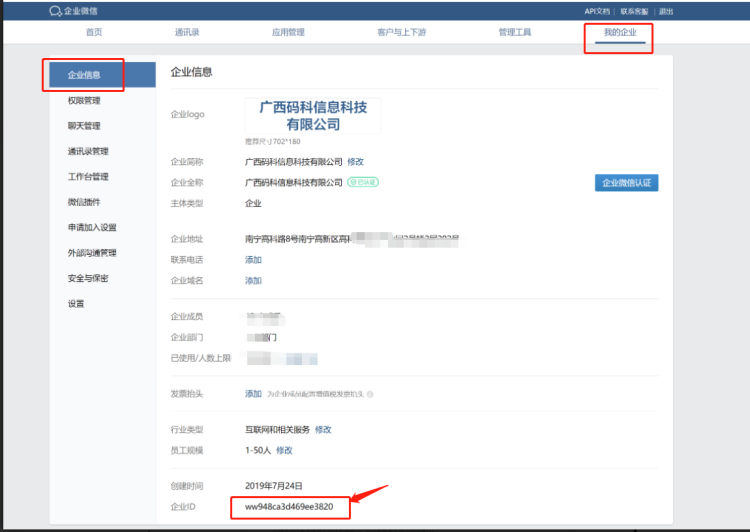Open 权限管理 in the sidebar

(x=84, y=100)
